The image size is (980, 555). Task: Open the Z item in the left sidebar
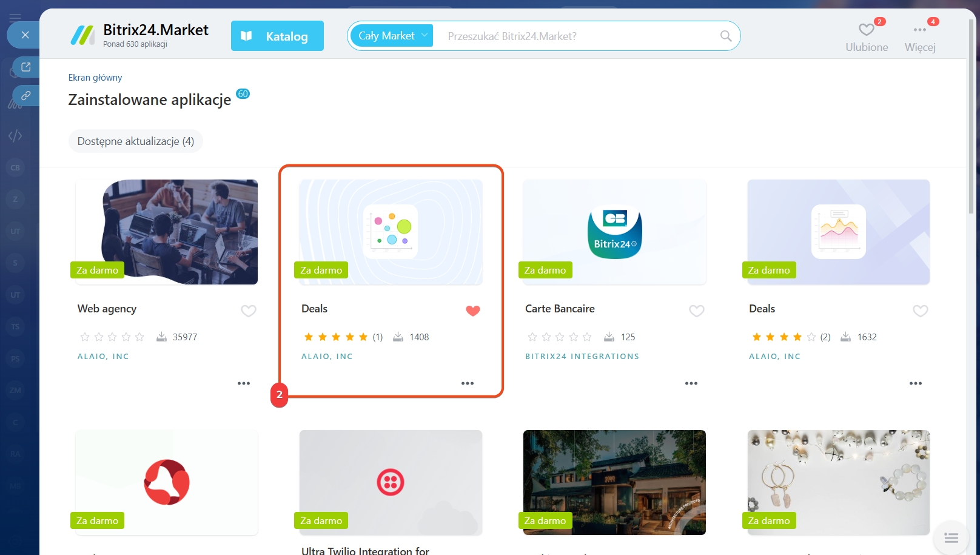(x=15, y=199)
